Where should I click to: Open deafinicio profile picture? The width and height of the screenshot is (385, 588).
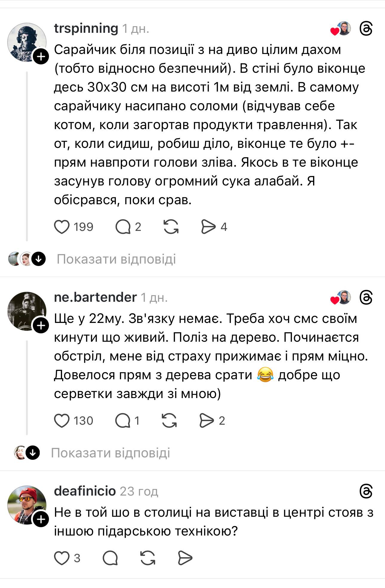point(27,505)
